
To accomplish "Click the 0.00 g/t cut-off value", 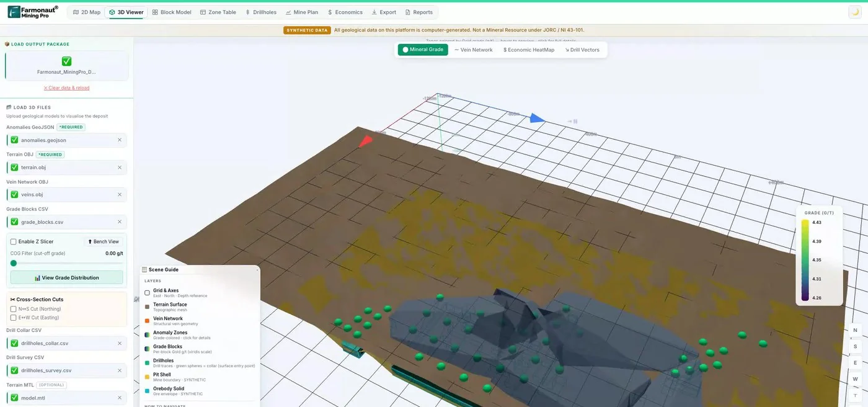I will click(114, 253).
